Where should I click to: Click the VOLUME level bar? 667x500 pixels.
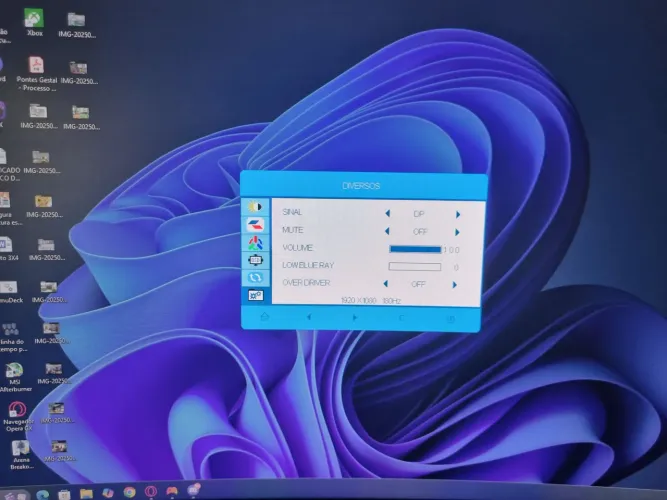coord(415,249)
